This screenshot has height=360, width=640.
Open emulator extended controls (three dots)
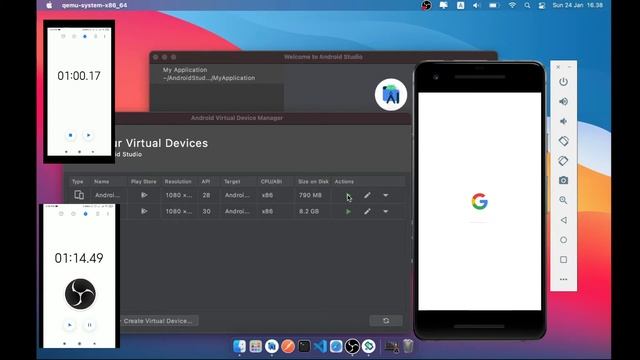[x=563, y=279]
